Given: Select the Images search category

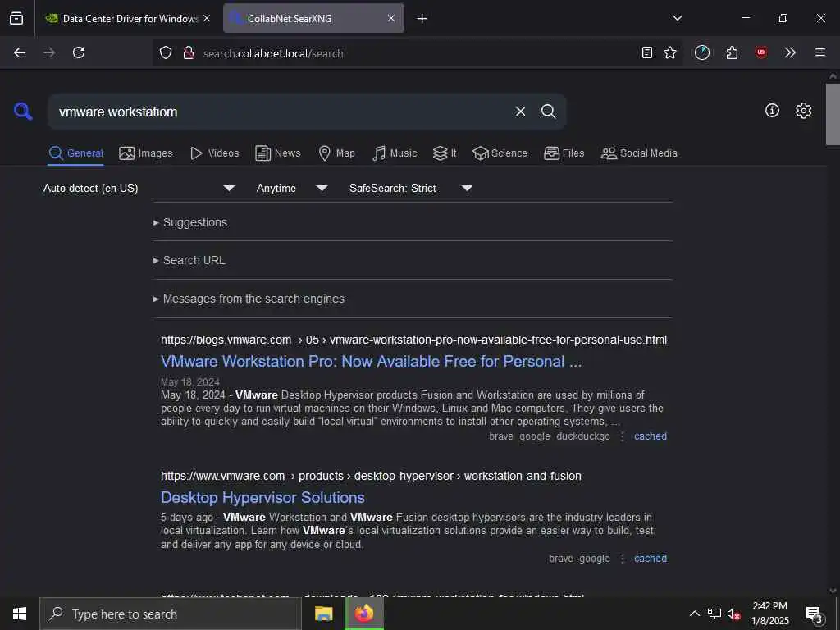Looking at the screenshot, I should (146, 153).
